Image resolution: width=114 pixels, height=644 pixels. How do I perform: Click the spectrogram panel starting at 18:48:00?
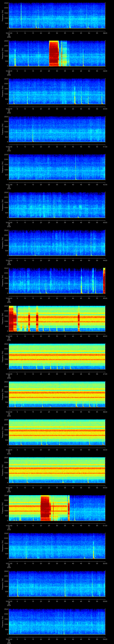click(x=57, y=432)
